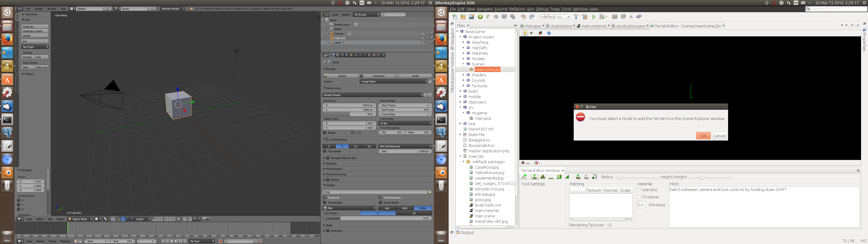Enable the Tri-planar checkbox

(639, 197)
